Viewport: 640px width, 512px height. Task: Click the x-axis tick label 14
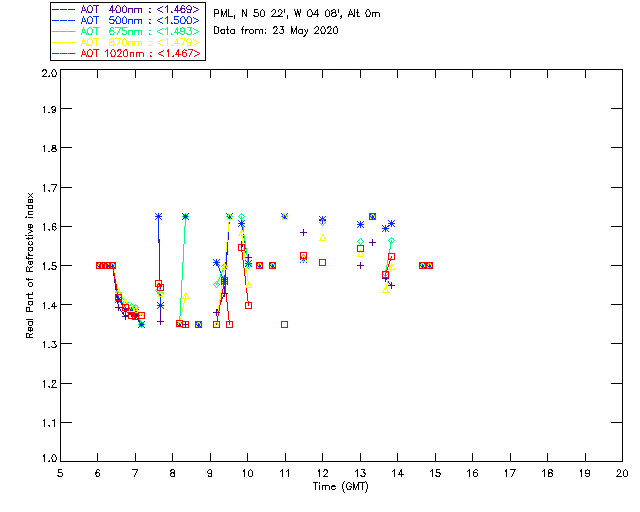tap(398, 473)
